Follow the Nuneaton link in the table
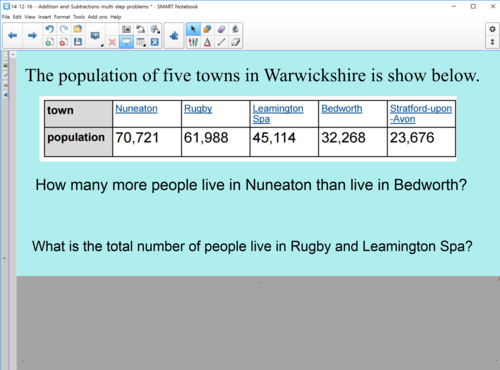Screen dimensions: 500x370 [x=136, y=109]
